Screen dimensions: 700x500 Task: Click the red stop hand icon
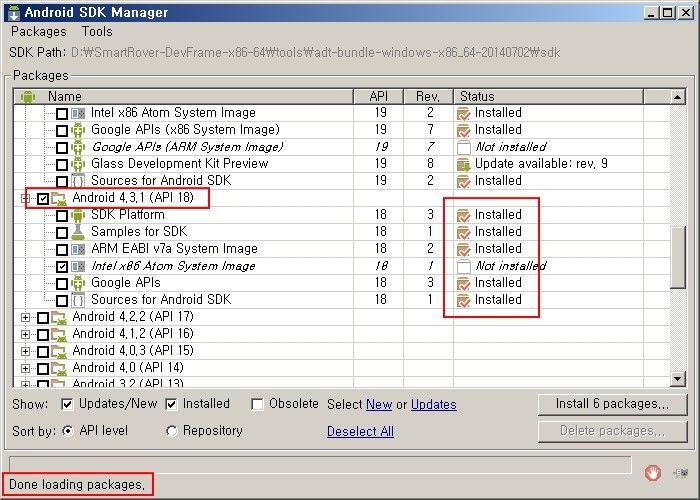653,473
